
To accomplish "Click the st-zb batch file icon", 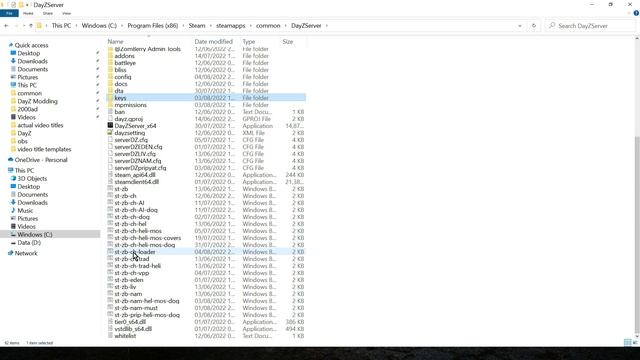I will point(110,189).
